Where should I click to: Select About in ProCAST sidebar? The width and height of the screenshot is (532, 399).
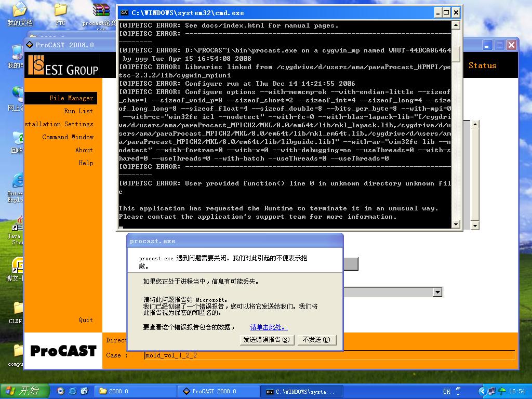(x=84, y=150)
